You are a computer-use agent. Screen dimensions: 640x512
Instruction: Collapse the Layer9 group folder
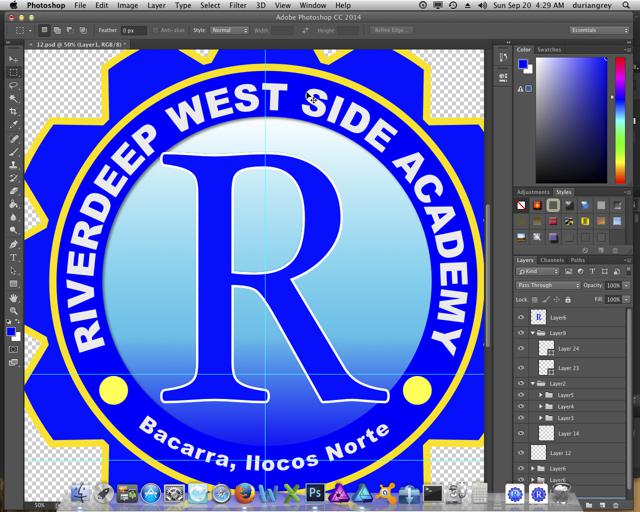click(532, 333)
